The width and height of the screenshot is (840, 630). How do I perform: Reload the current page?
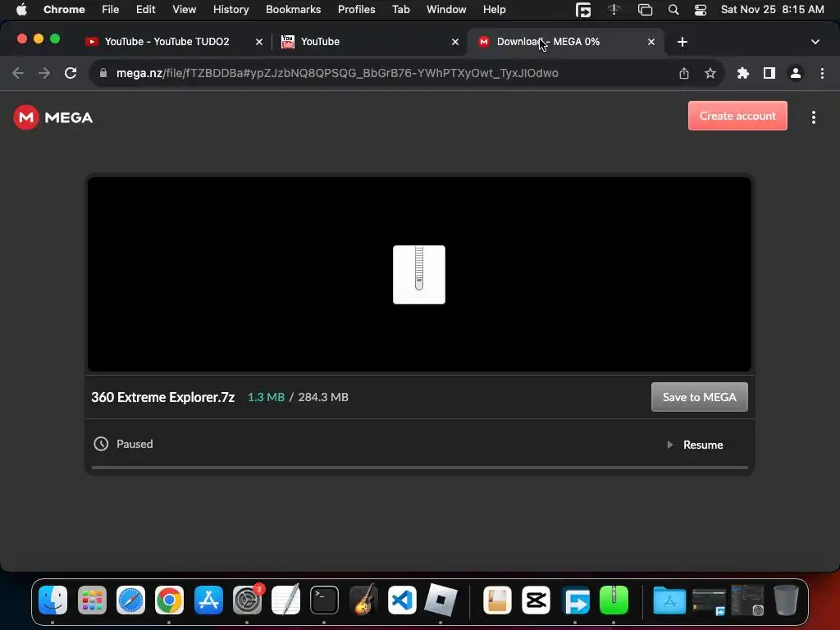pos(71,73)
